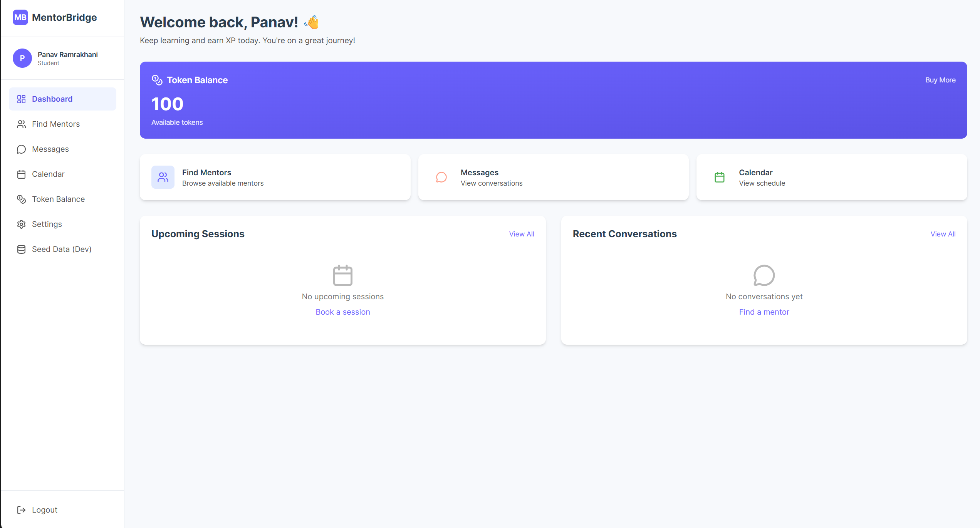Click Panav Ramrakhani's avatar circle
This screenshot has height=528, width=980.
(22, 58)
